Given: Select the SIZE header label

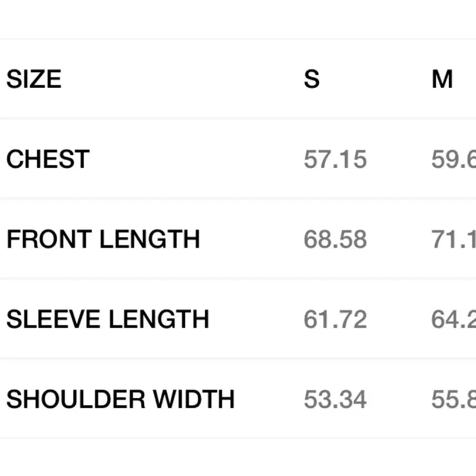Looking at the screenshot, I should point(34,79).
